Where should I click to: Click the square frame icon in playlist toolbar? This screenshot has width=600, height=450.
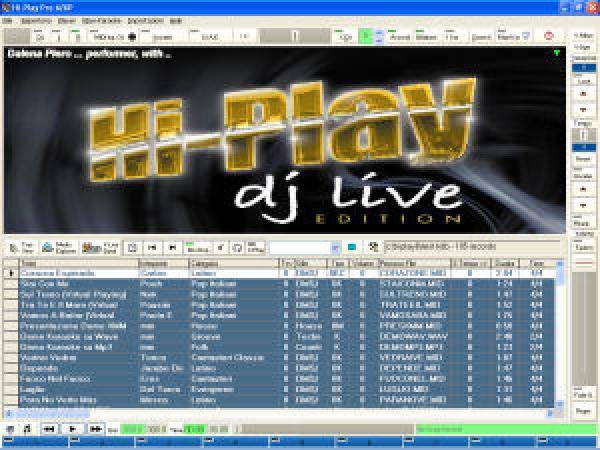pos(132,248)
